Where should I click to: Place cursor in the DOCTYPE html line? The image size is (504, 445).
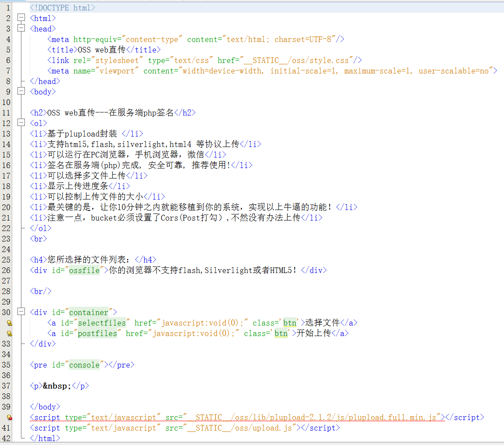click(x=62, y=8)
